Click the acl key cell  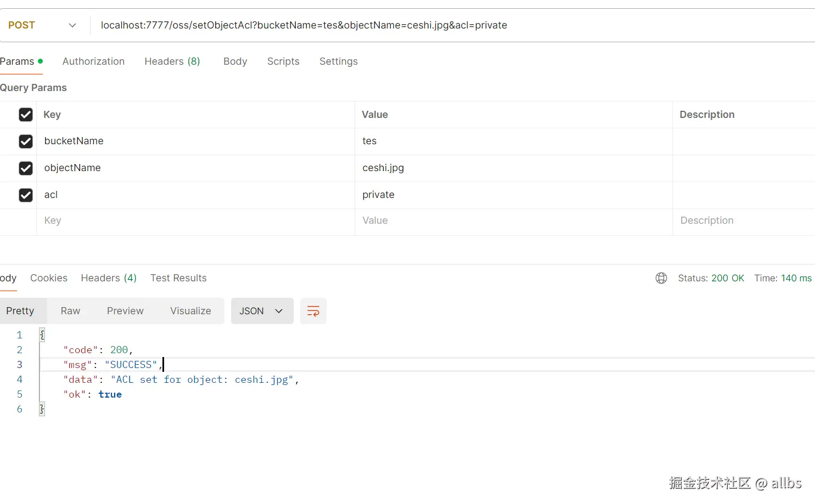coord(195,195)
